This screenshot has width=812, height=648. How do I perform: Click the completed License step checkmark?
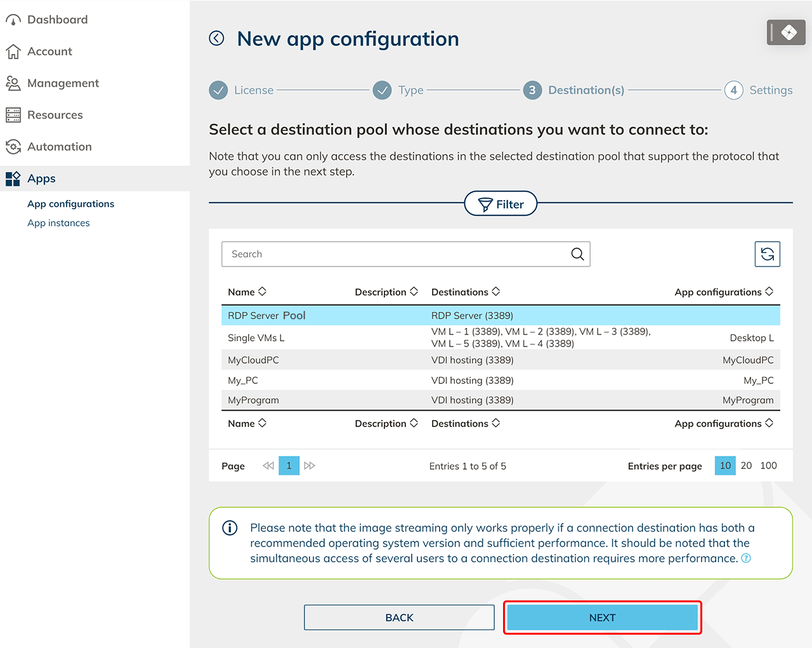(x=218, y=90)
